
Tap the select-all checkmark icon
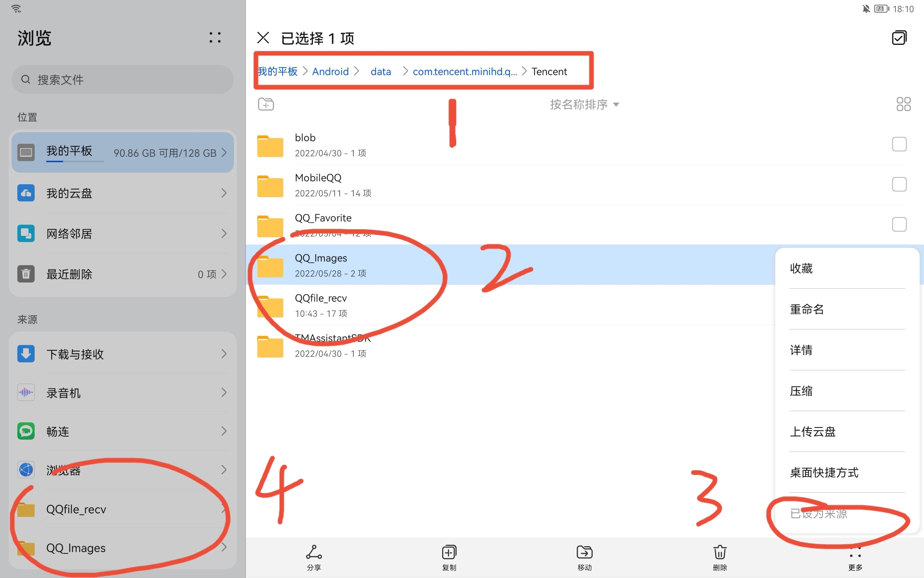point(899,38)
